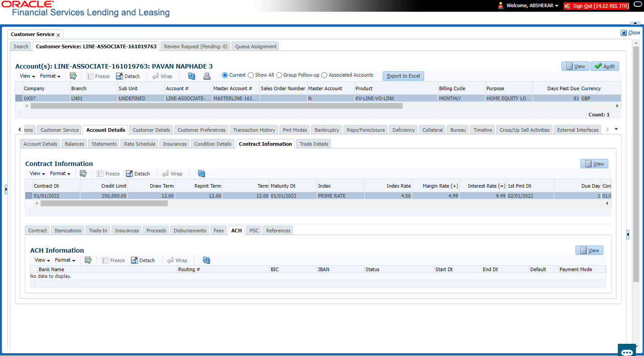The width and height of the screenshot is (644, 356).
Task: Refresh the Accounts table
Action: point(192,76)
